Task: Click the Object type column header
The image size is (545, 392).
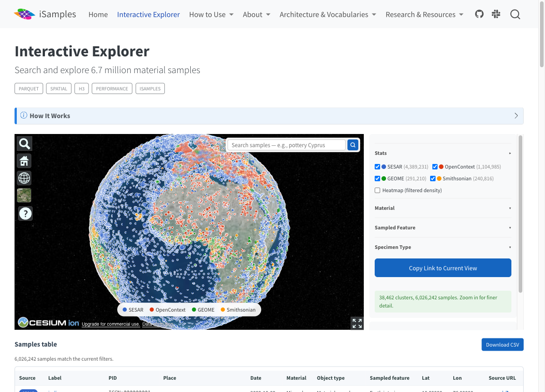Action: tap(331, 378)
